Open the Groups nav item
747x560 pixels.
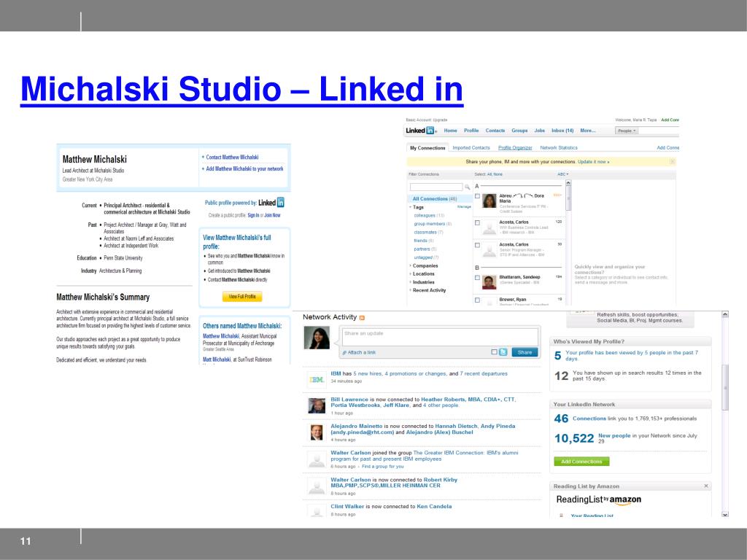point(519,131)
